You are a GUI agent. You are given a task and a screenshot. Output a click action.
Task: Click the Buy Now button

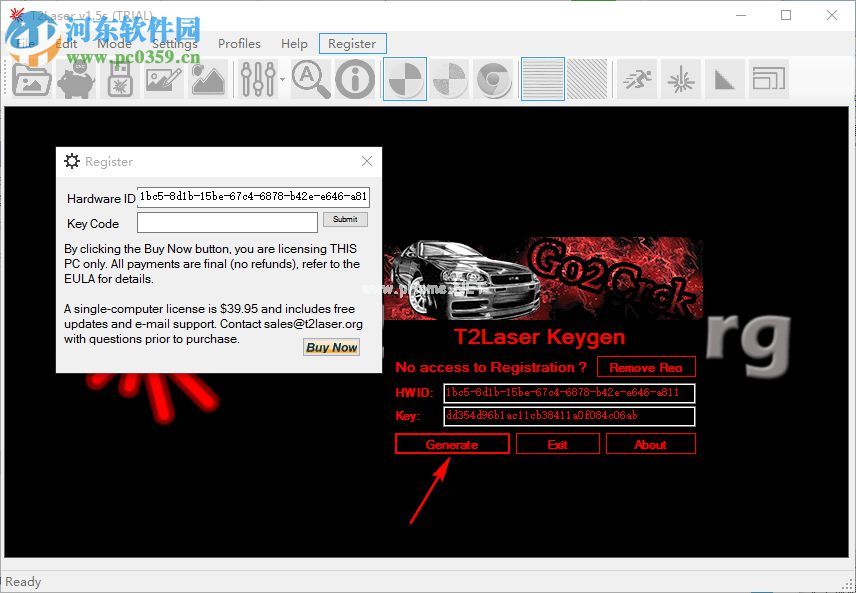[331, 347]
